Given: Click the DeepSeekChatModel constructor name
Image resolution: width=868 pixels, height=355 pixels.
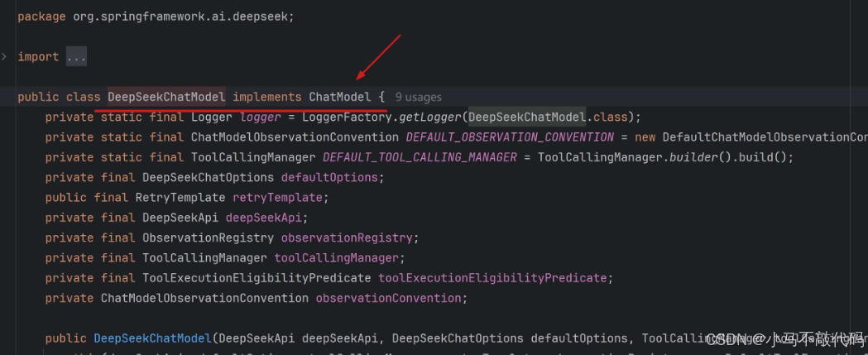Looking at the screenshot, I should pos(153,338).
